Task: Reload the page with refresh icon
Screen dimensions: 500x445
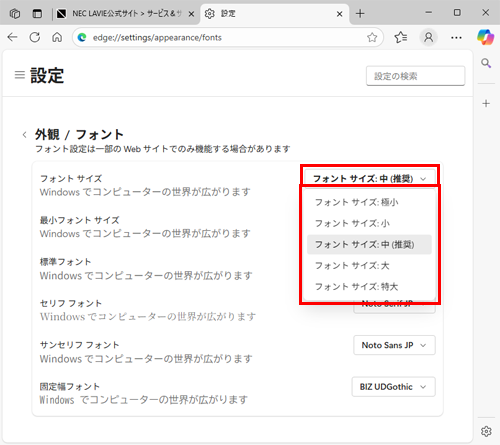Action: [x=35, y=37]
